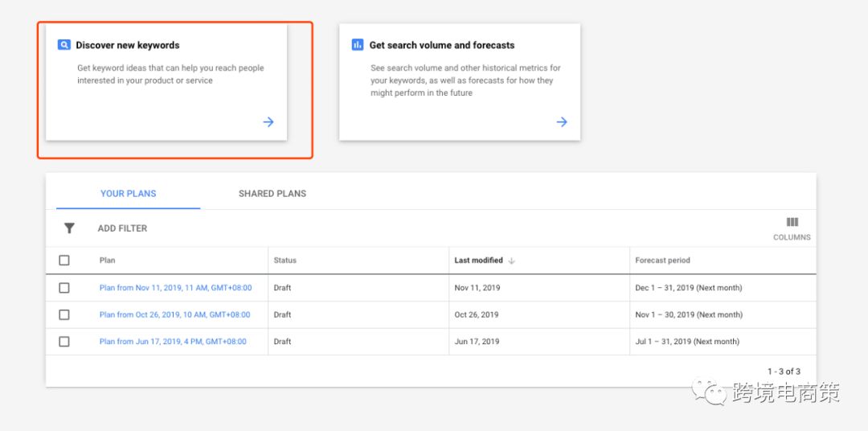Click the bar chart icon beside Get search volume
Viewport: 868px width, 431px height.
tap(358, 45)
